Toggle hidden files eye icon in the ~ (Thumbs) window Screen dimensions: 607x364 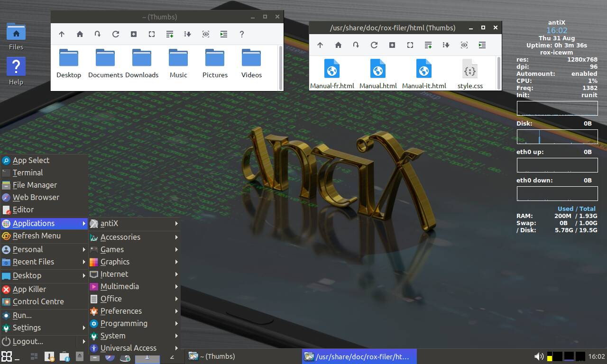pyautogui.click(x=206, y=34)
